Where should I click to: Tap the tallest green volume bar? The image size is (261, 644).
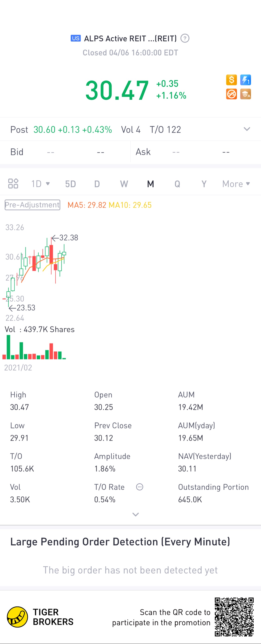[9, 347]
